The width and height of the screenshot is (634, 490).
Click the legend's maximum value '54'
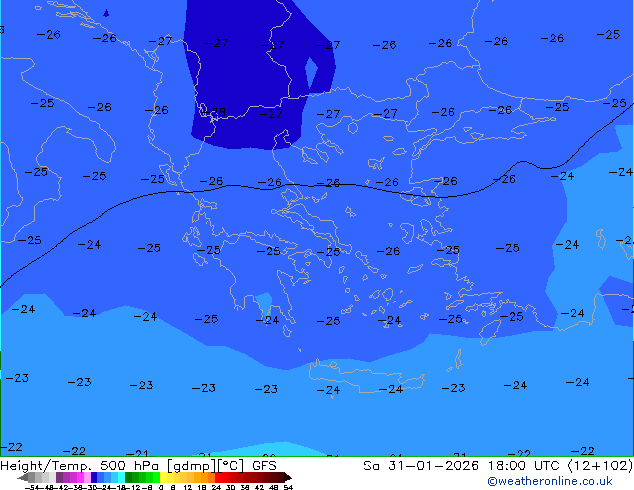pyautogui.click(x=287, y=487)
